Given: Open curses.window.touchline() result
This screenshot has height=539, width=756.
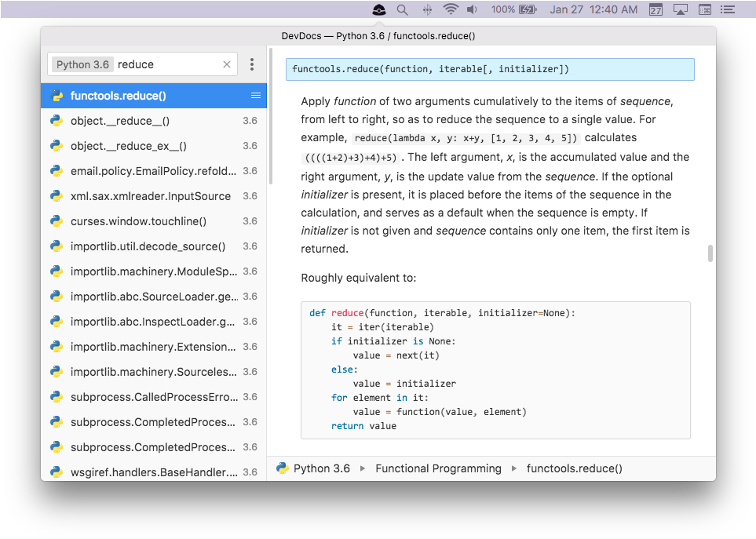Looking at the screenshot, I should (153, 221).
